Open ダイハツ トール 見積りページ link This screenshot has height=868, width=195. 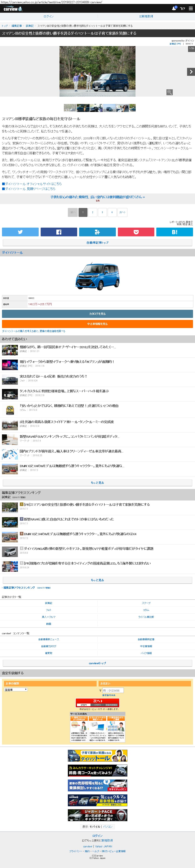click(x=29, y=189)
